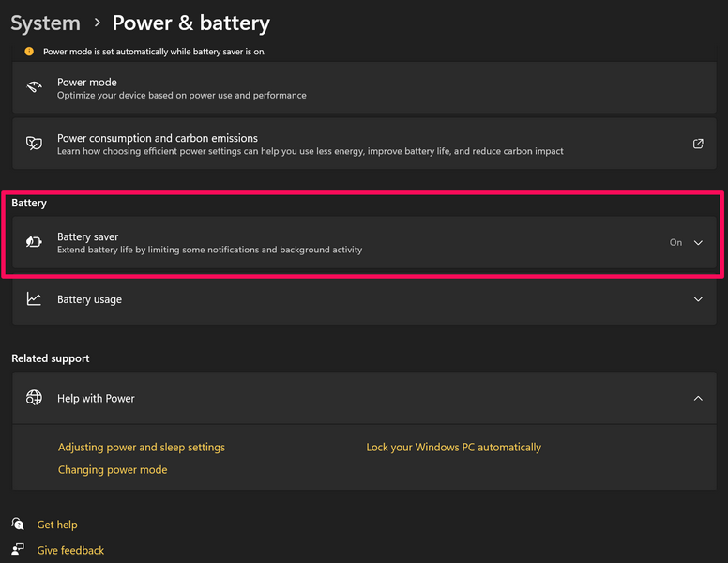Click the Get help headset icon
Screen dimensions: 728x563
(18, 525)
